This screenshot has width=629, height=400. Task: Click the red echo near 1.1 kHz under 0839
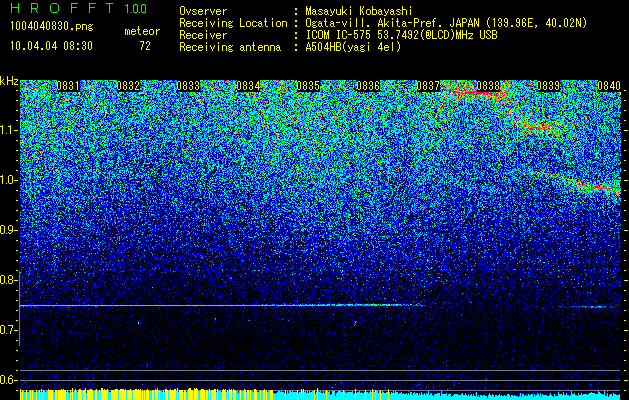539,128
